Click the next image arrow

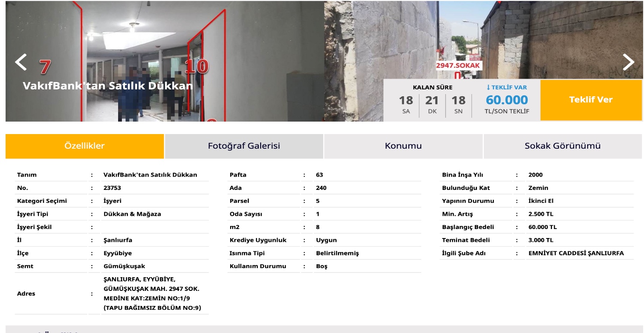(628, 62)
